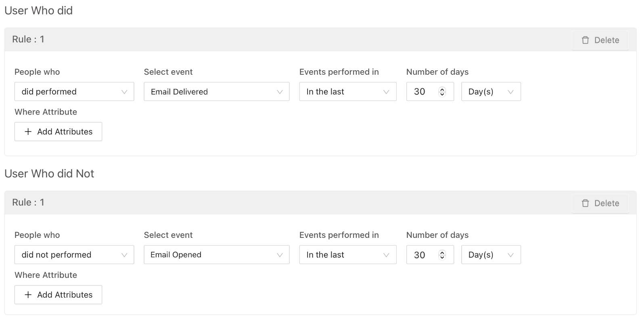Click 'Select event' label above Email Opened
Viewport: 644px width, 319px height.
pyautogui.click(x=168, y=235)
